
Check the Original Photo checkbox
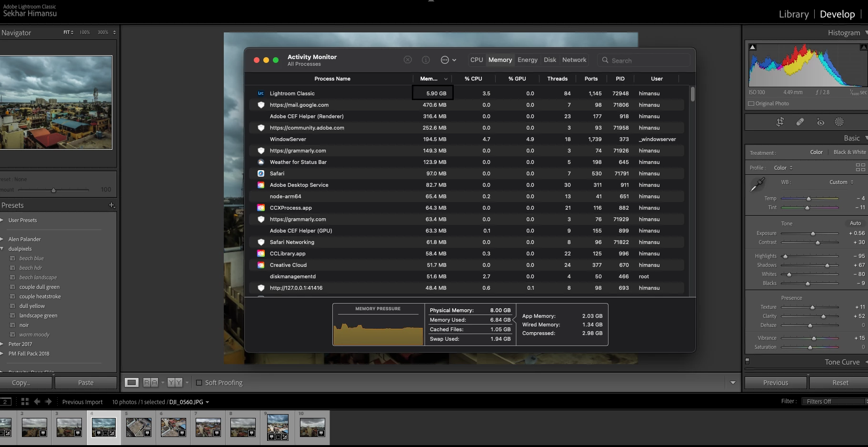[x=751, y=103]
